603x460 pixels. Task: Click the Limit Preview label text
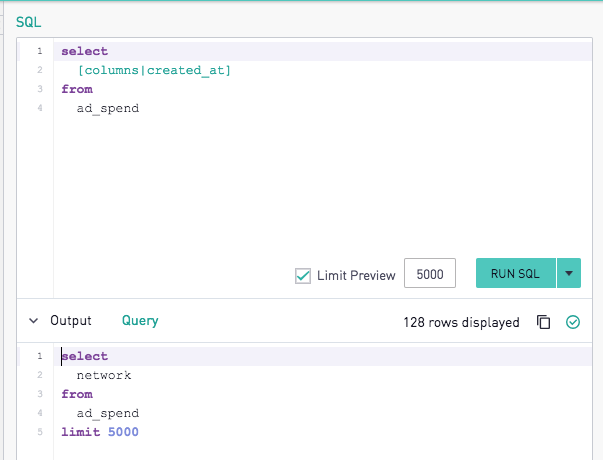pyautogui.click(x=356, y=275)
